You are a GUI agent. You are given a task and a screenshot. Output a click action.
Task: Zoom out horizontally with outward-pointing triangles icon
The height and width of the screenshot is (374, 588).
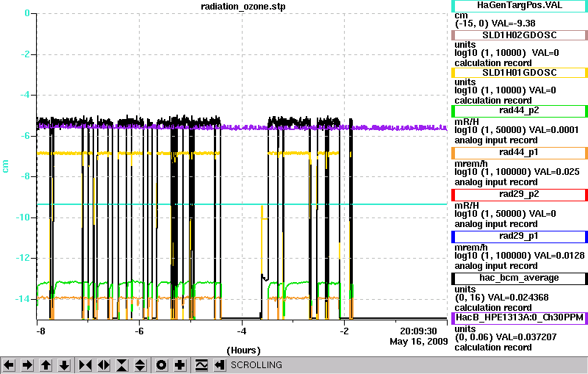click(x=104, y=365)
